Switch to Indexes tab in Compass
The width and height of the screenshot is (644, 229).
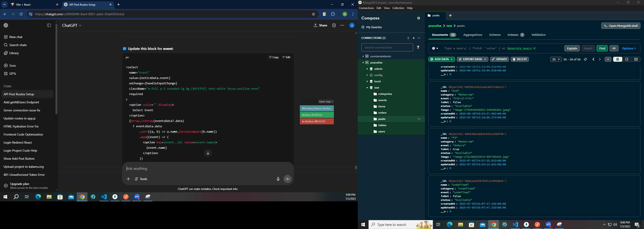point(516,35)
